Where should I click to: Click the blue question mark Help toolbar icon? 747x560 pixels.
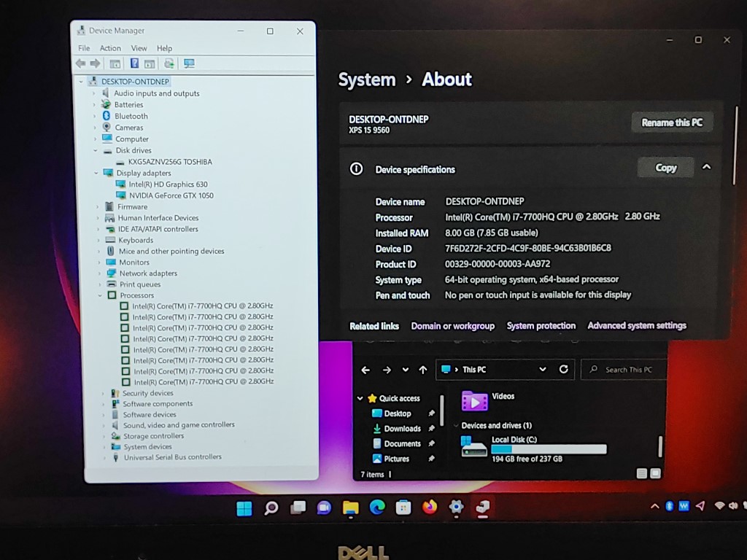[134, 63]
